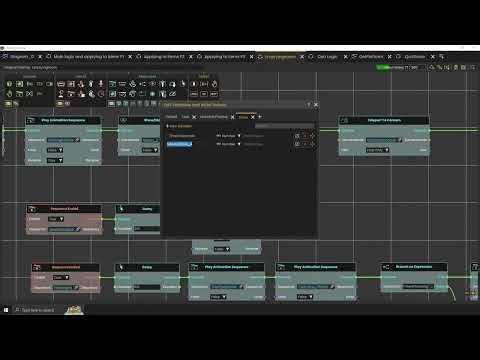This screenshot has width=480, height=360.
Task: Click the highlighted row's leftmost action icon in dialog
Action: click(297, 144)
